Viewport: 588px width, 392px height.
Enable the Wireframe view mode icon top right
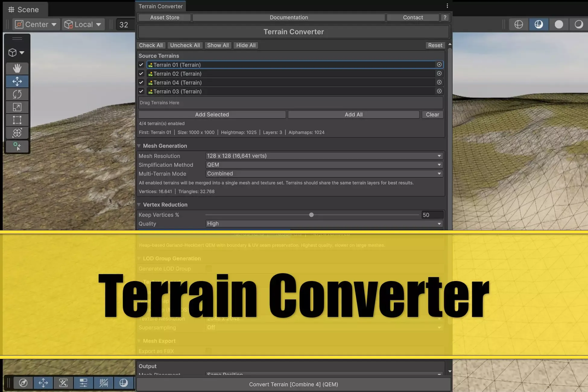tap(518, 24)
